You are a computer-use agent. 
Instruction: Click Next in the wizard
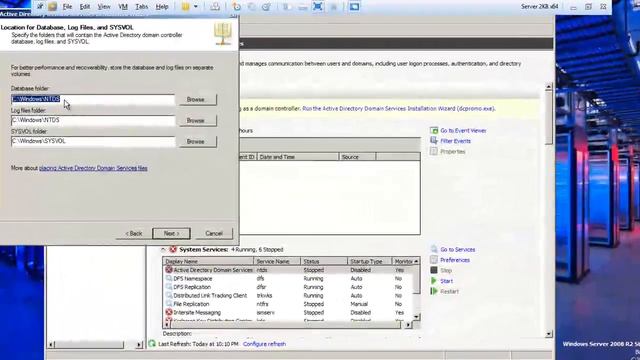pos(171,233)
